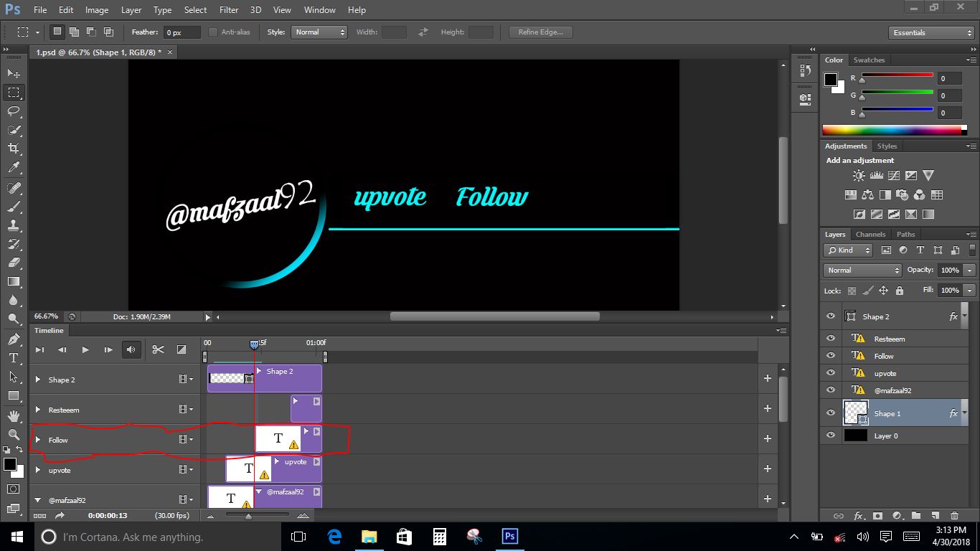
Task: Open the Window menu
Action: [x=319, y=10]
